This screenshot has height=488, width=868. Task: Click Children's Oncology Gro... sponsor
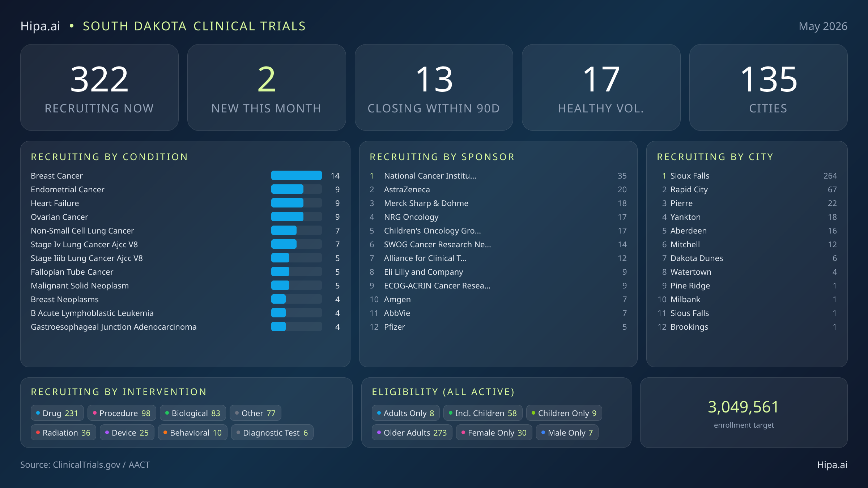[498, 230]
